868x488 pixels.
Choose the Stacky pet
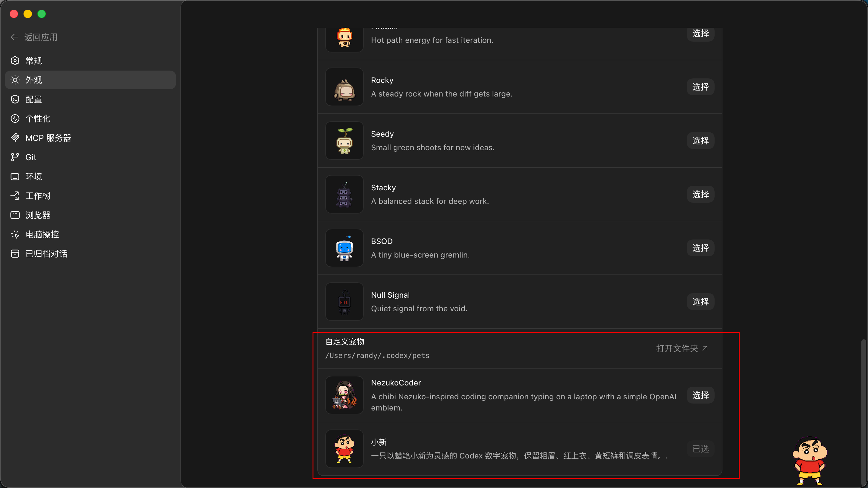click(700, 194)
